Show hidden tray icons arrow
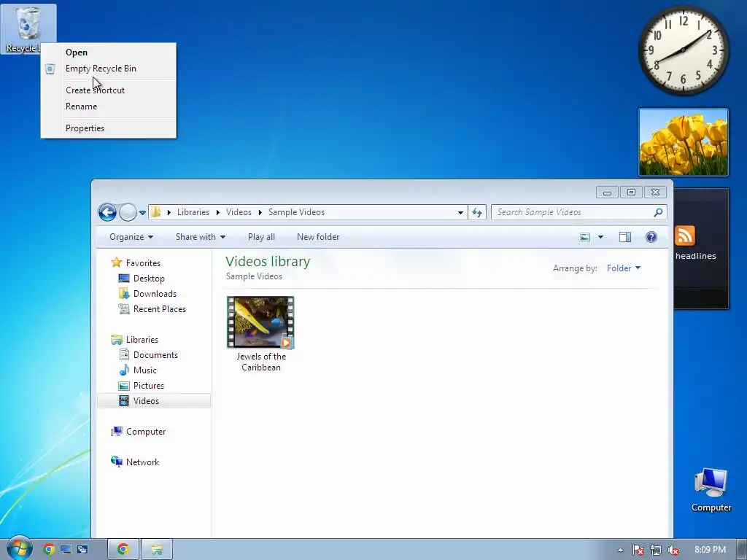This screenshot has width=747, height=560. click(620, 550)
